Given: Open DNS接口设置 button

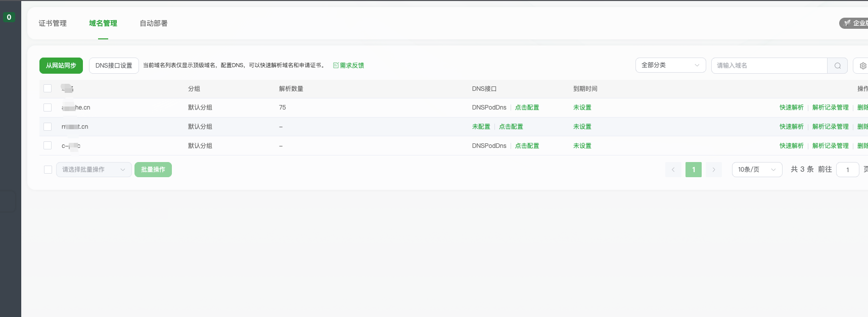Looking at the screenshot, I should [114, 66].
